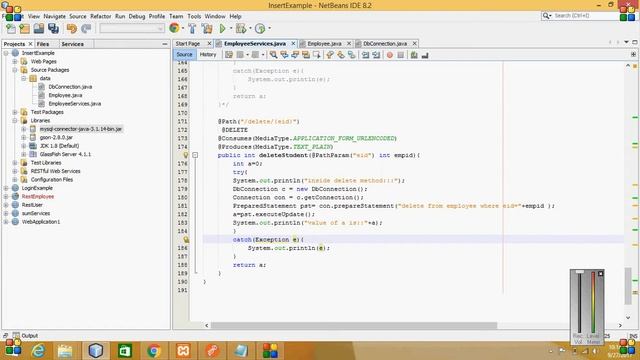Open dropdown arrow next to Profile Project

click(x=269, y=29)
